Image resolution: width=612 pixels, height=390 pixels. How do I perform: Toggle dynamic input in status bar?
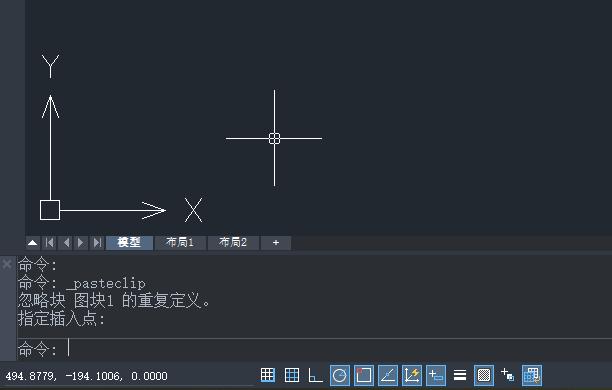pyautogui.click(x=436, y=376)
